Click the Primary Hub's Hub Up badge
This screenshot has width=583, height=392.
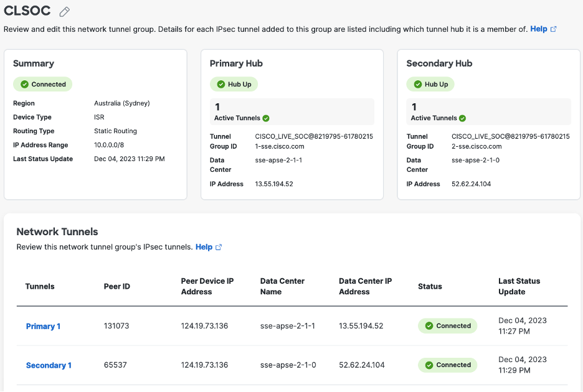[234, 84]
